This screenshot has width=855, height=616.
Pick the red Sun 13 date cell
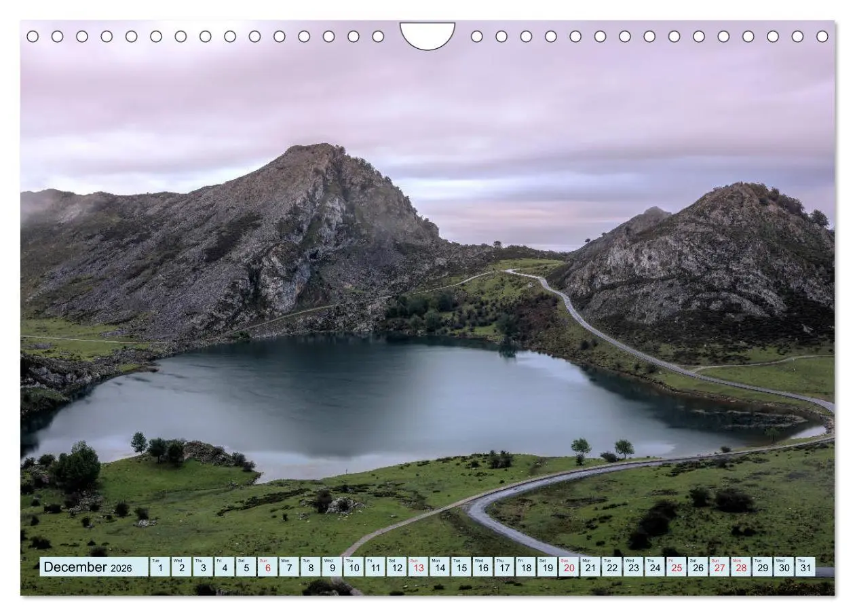click(x=418, y=567)
